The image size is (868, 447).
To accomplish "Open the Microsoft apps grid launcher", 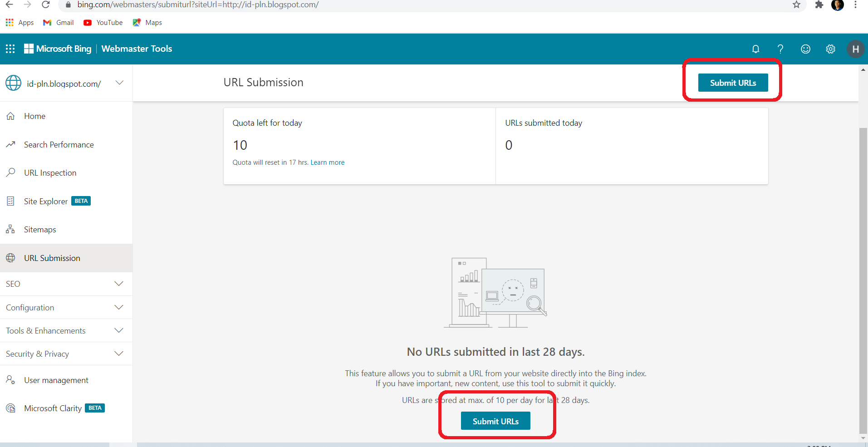I will point(10,49).
